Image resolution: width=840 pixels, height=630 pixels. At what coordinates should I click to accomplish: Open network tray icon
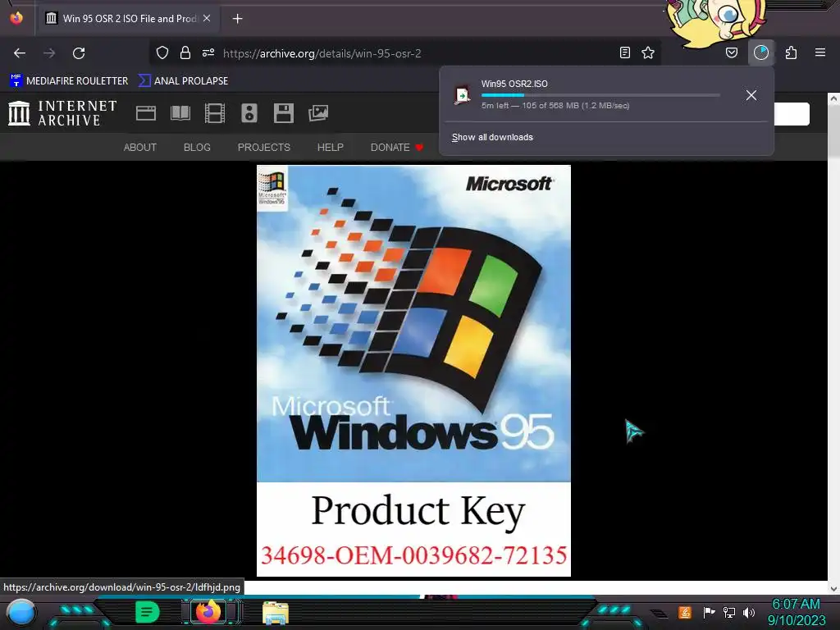(x=729, y=612)
